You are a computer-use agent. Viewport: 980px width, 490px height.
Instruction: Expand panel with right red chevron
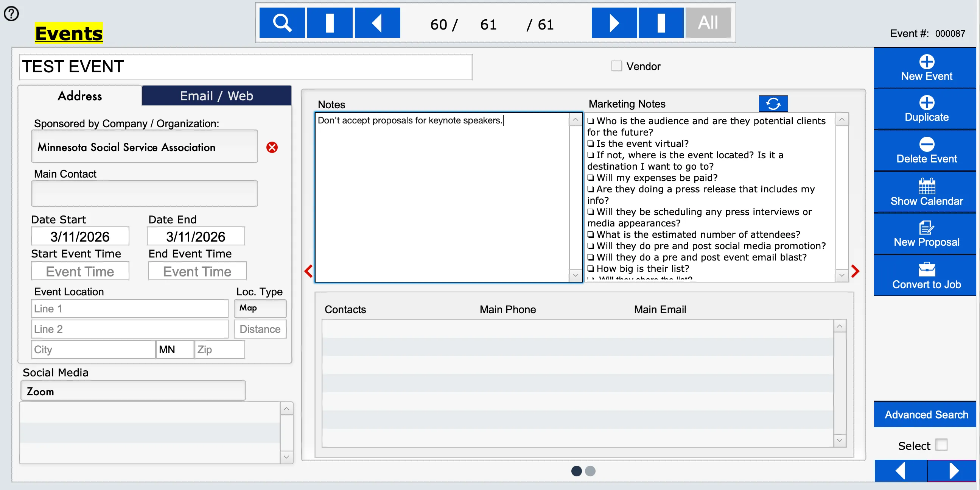pos(855,271)
